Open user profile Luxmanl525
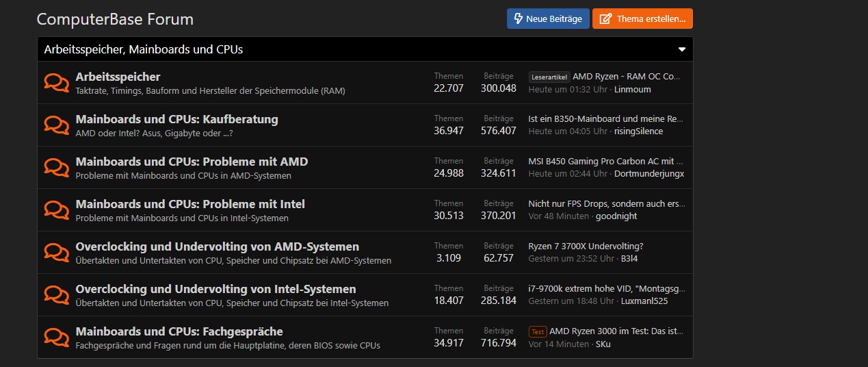Screen dimensions: 868x367 [644, 301]
